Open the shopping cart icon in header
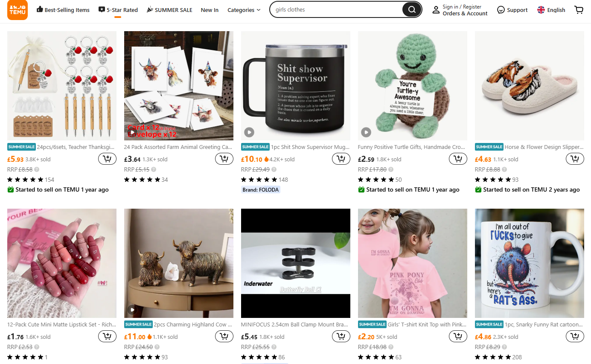Image resolution: width=591 pixels, height=364 pixels. (x=579, y=10)
